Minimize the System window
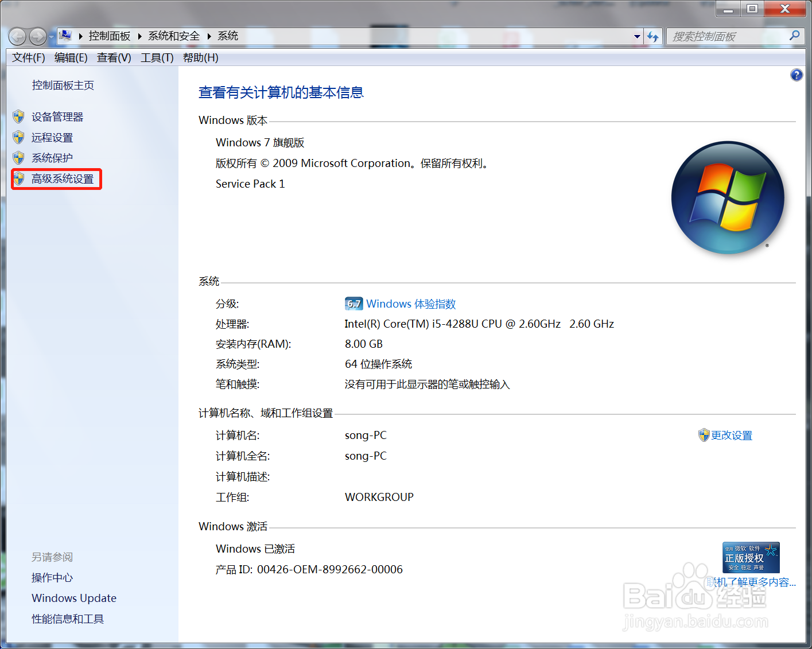This screenshot has height=649, width=812. click(x=728, y=9)
